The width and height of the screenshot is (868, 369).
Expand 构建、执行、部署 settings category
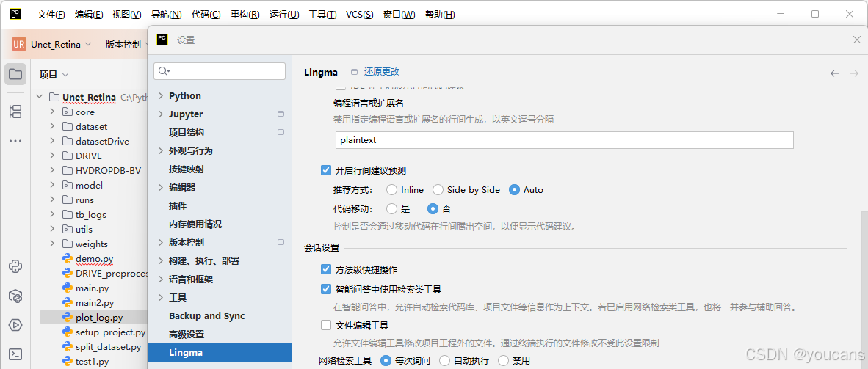161,260
